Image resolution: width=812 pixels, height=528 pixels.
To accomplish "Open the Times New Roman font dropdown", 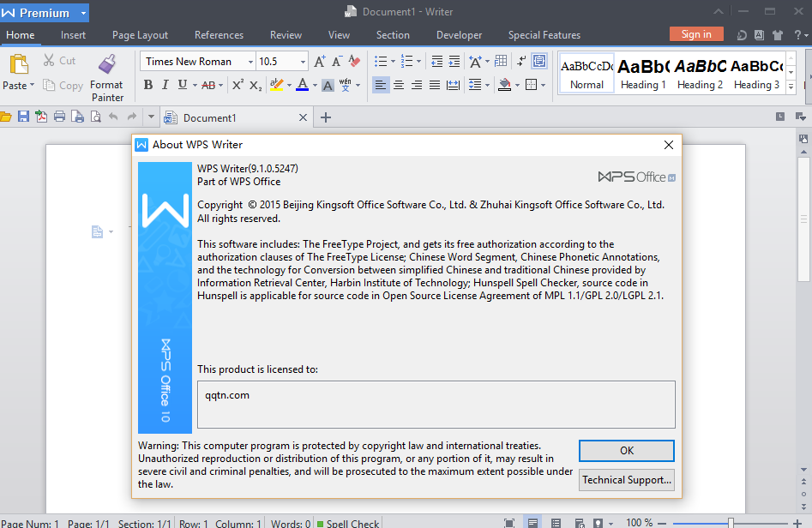I will pyautogui.click(x=250, y=62).
